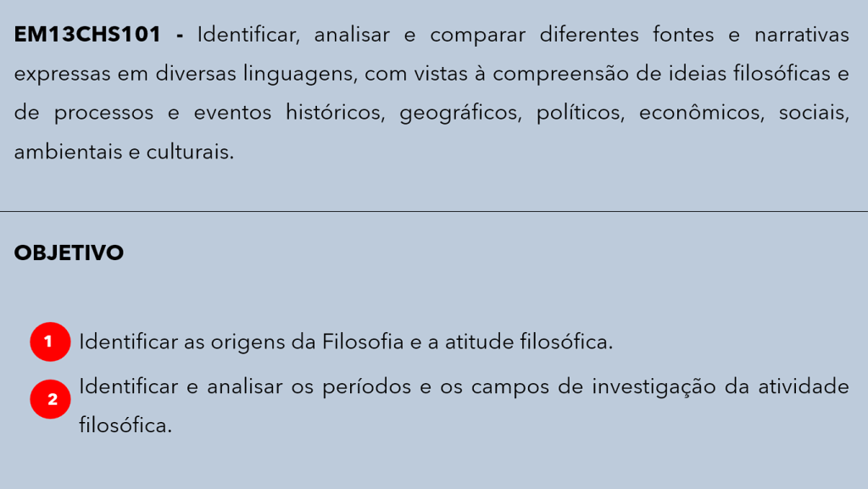Click the horizontal divider line above OBJETIVO
868x489 pixels.
[434, 211]
